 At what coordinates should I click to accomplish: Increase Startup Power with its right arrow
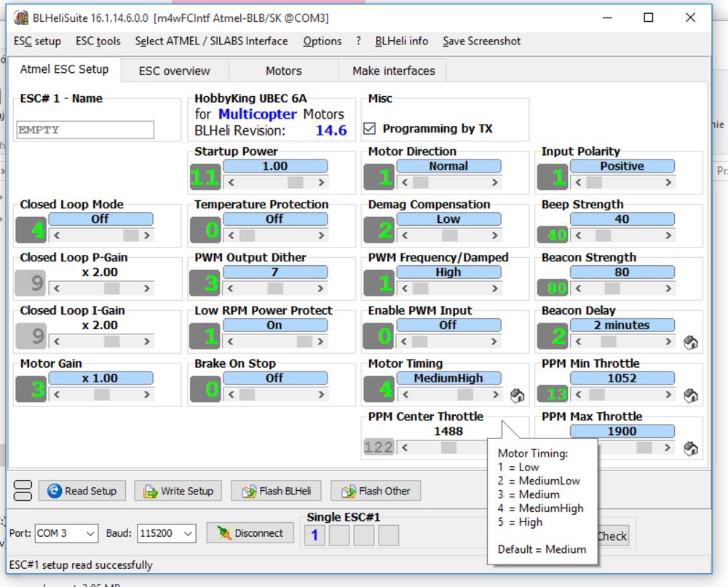point(321,183)
